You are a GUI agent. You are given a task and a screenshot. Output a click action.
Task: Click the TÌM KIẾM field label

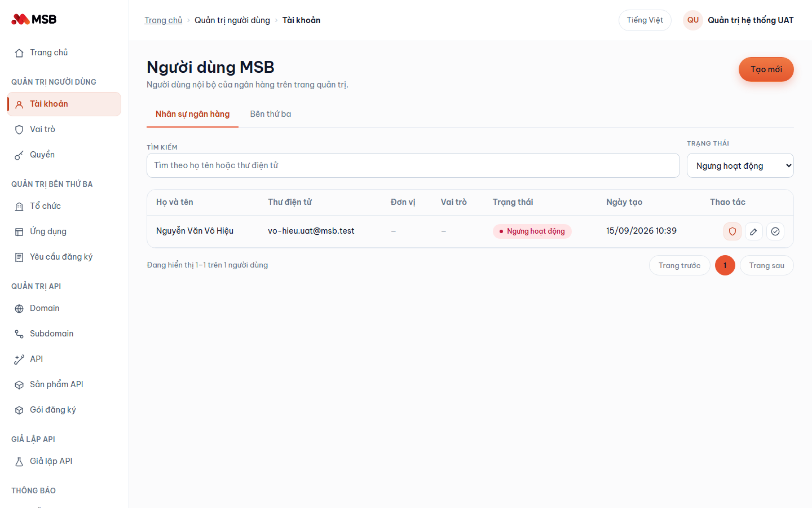[162, 147]
